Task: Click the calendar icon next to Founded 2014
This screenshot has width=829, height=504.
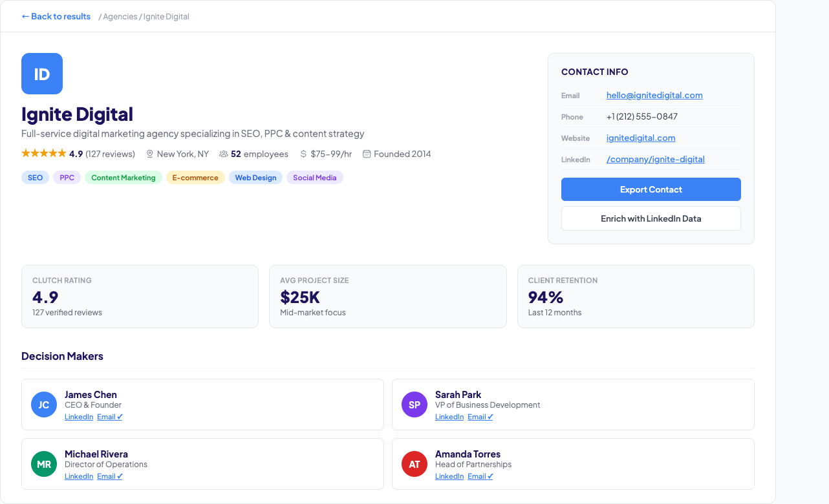Action: [x=367, y=154]
